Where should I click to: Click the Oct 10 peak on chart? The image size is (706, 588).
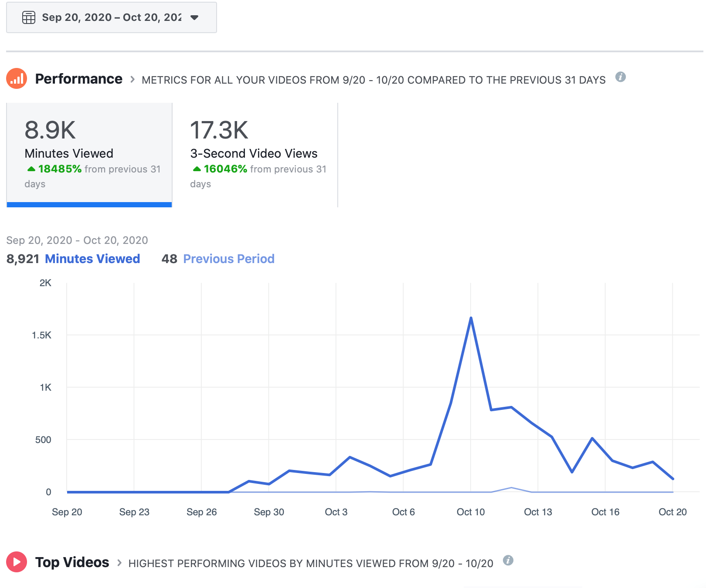click(471, 318)
